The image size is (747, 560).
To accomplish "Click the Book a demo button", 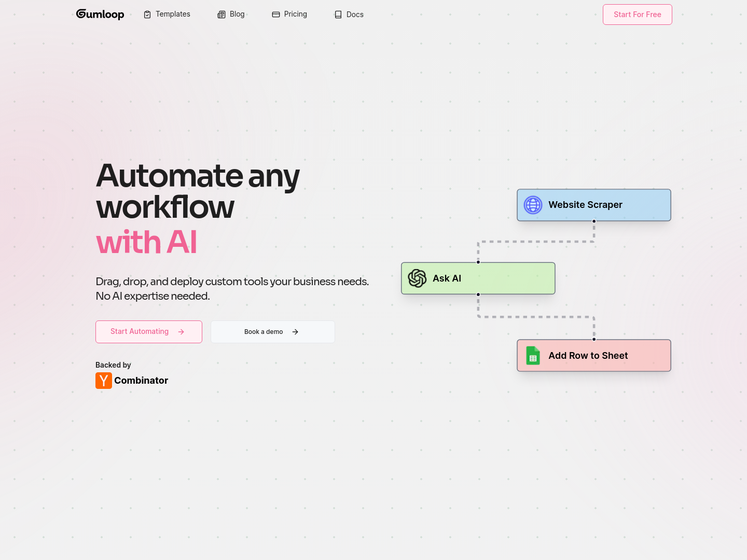I will pyautogui.click(x=272, y=331).
